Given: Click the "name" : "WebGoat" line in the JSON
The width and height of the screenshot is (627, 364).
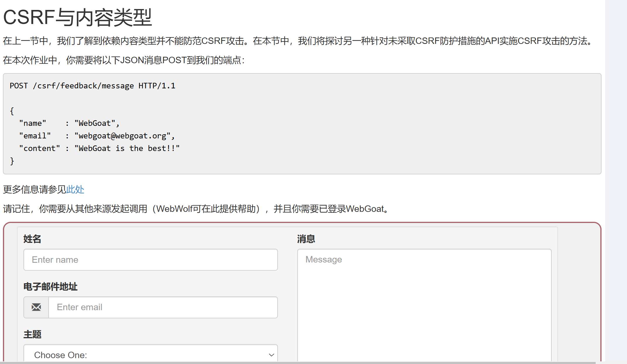Looking at the screenshot, I should coord(69,123).
